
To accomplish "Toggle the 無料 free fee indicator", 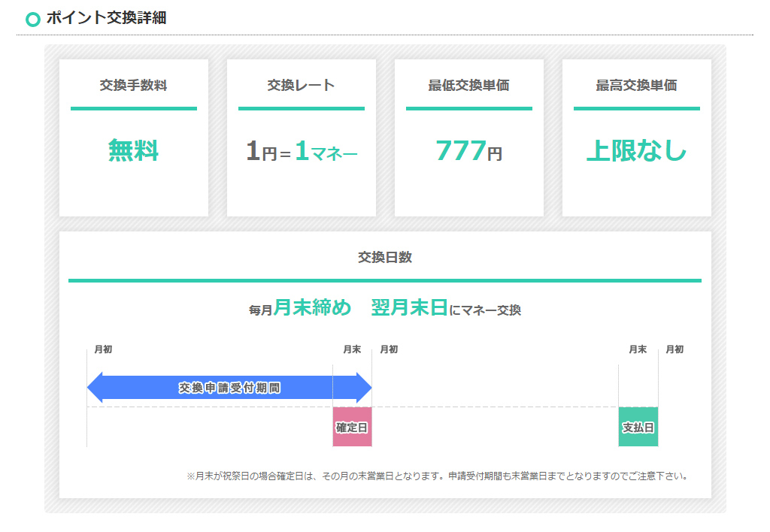I will point(134,151).
